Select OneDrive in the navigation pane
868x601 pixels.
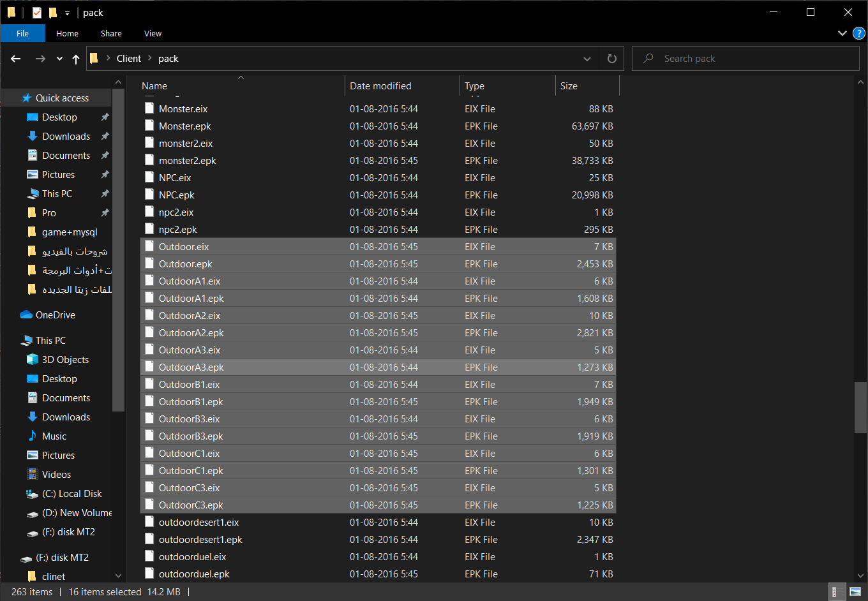55,315
